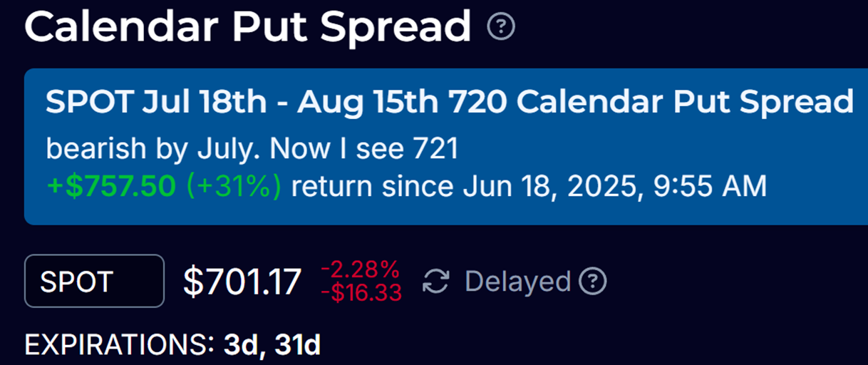Open help icon beside Calendar Put Spread title
868x365 pixels.
point(501,27)
